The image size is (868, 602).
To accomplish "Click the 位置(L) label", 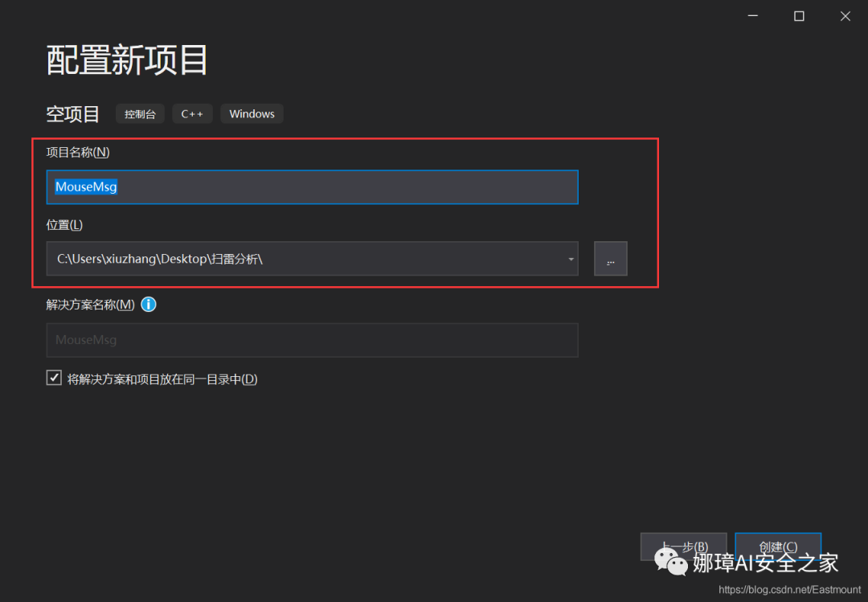I will pos(64,225).
